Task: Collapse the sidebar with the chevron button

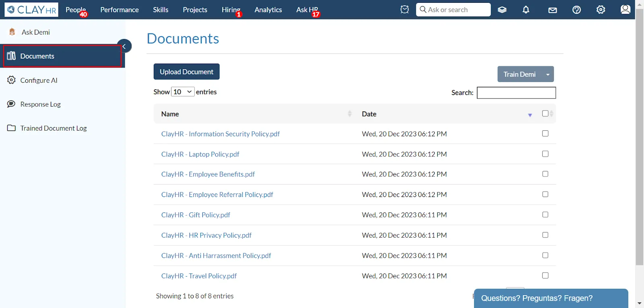Action: click(x=124, y=46)
